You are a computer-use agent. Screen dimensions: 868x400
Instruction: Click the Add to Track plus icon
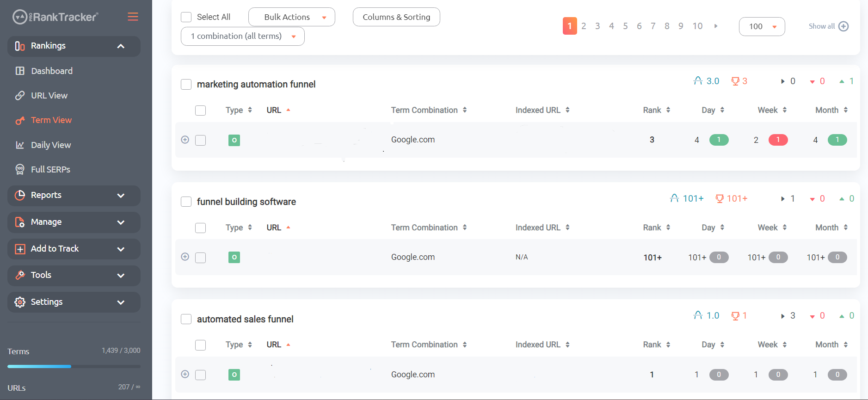click(x=20, y=249)
